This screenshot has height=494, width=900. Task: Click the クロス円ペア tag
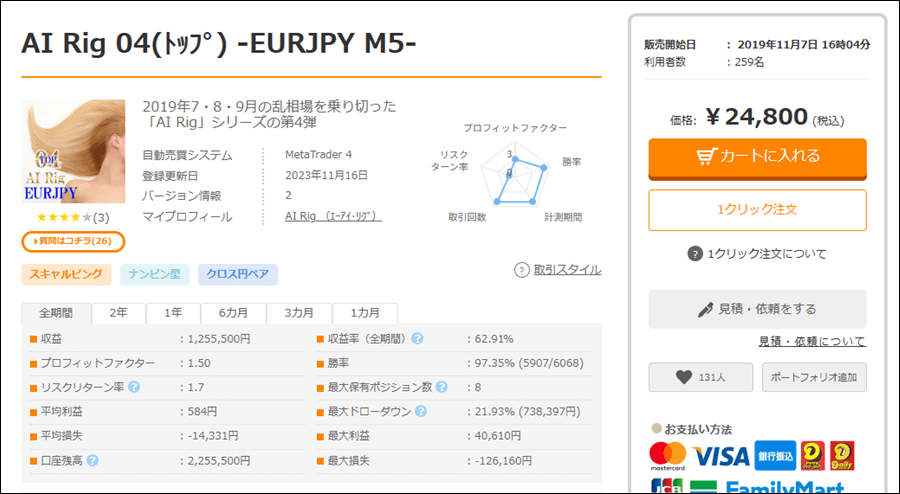coord(238,274)
